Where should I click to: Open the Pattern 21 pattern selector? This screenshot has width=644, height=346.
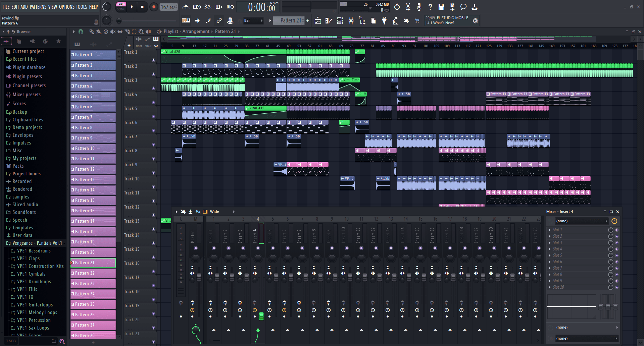tap(291, 20)
